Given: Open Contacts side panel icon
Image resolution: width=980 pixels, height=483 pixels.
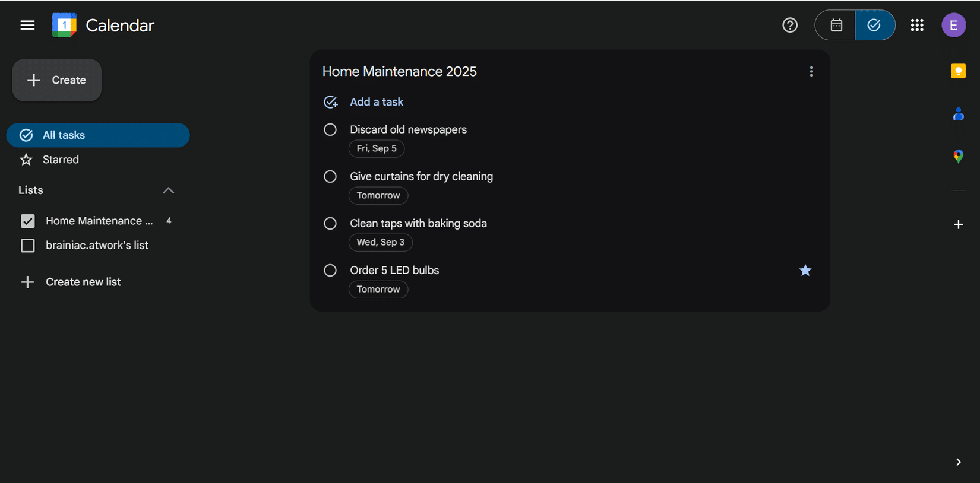Looking at the screenshot, I should pos(958,114).
